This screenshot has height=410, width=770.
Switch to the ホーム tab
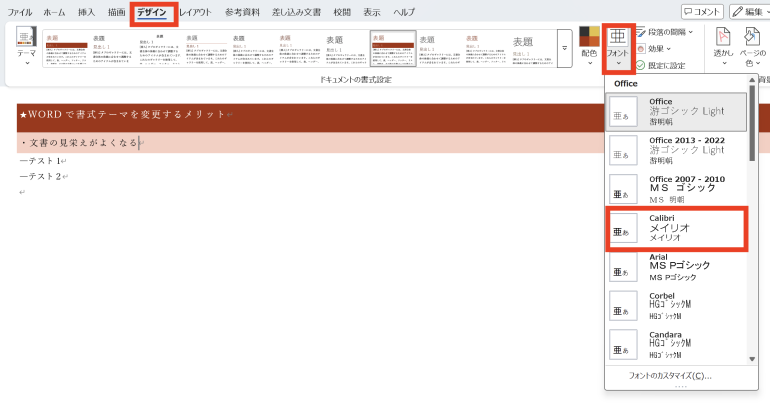(x=54, y=12)
